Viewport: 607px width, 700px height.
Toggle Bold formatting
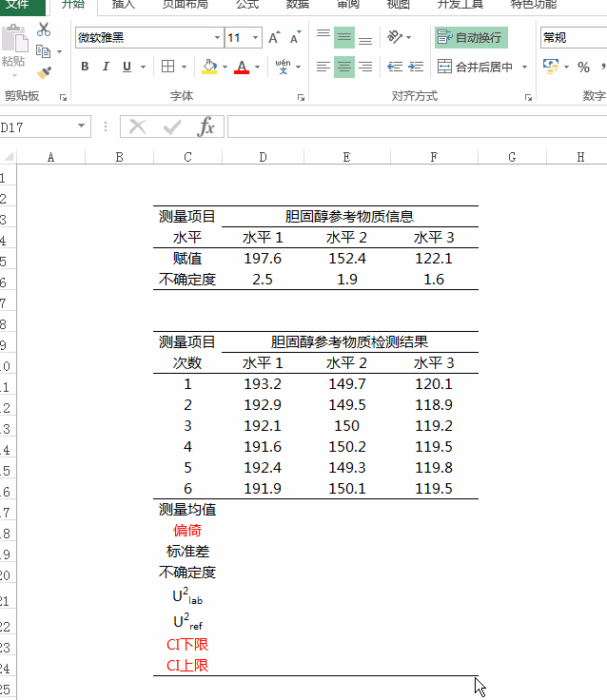[85, 67]
